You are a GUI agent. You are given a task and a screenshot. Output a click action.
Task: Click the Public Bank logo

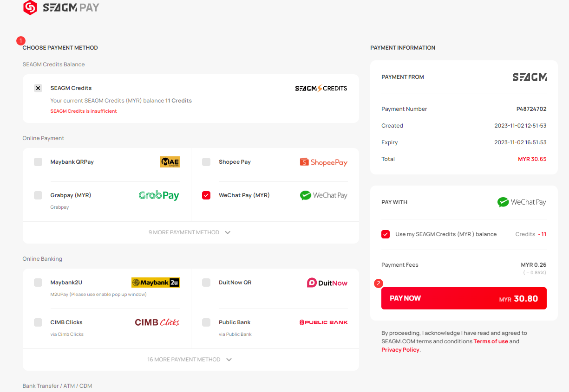[324, 322]
